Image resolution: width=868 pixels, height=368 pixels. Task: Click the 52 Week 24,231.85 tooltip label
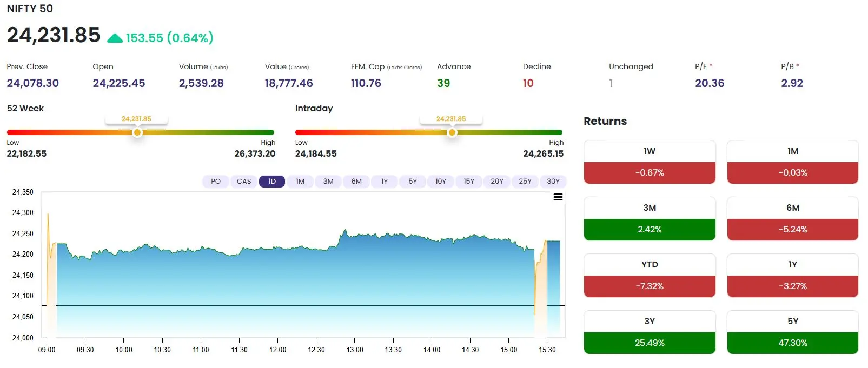pos(136,119)
